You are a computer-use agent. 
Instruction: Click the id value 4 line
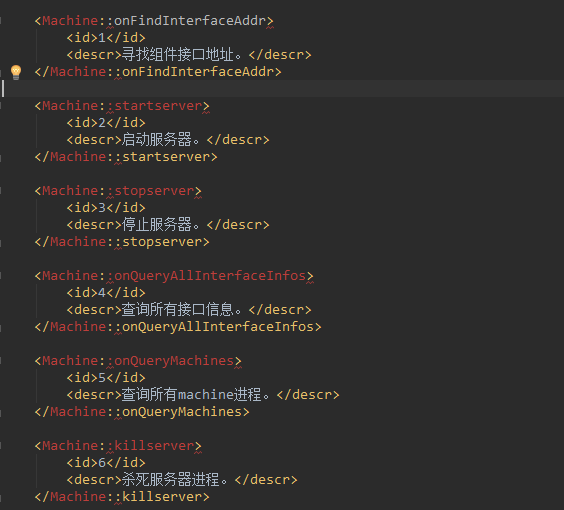coord(106,293)
